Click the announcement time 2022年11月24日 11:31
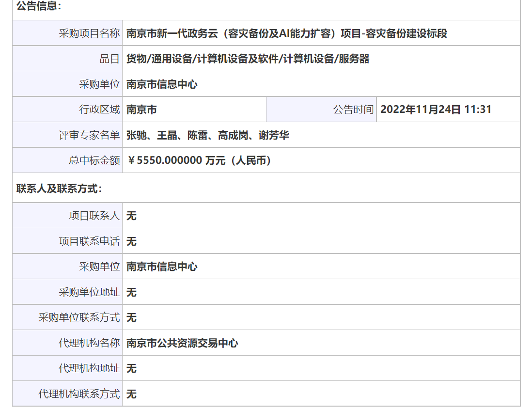532x410 pixels. point(436,110)
